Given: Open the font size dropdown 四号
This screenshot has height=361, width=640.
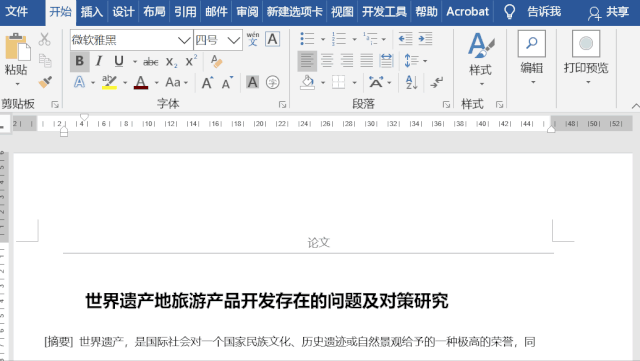Looking at the screenshot, I should (x=233, y=40).
